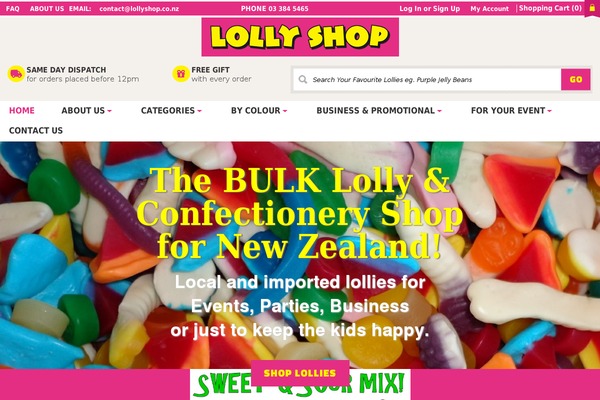View the Shopping Cart (0) link
Screen dimensions: 600x400
[x=550, y=8]
